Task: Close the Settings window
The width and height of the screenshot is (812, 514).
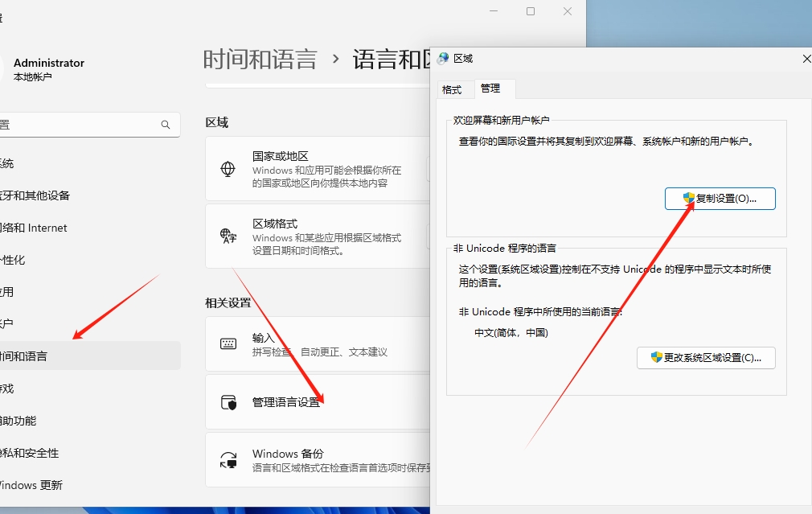Action: pyautogui.click(x=568, y=11)
